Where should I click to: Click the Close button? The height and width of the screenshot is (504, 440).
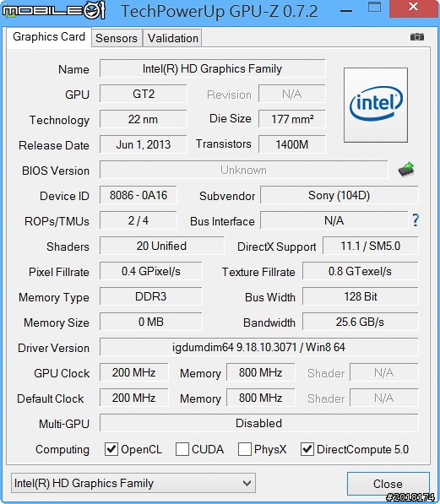(x=388, y=484)
